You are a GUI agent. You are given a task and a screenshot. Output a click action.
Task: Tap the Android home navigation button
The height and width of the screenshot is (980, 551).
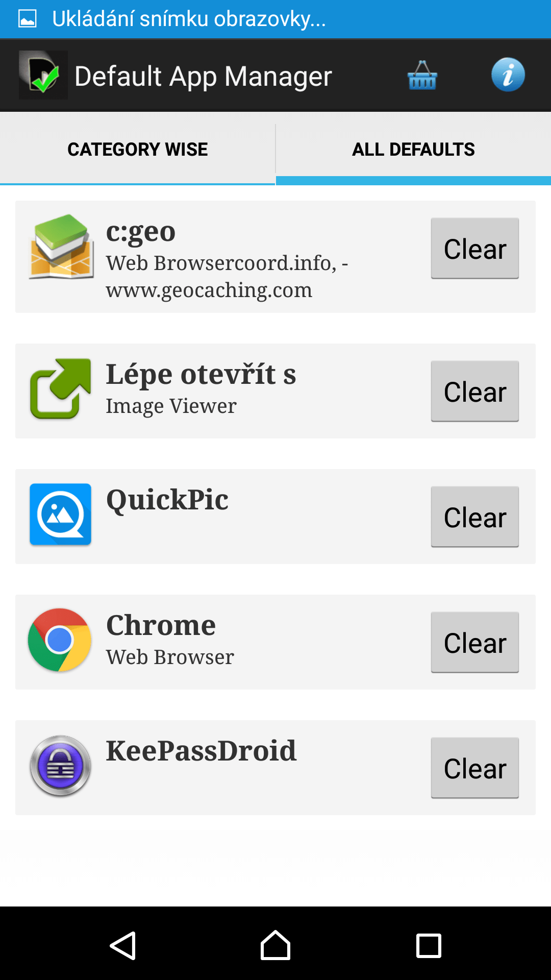point(275,945)
